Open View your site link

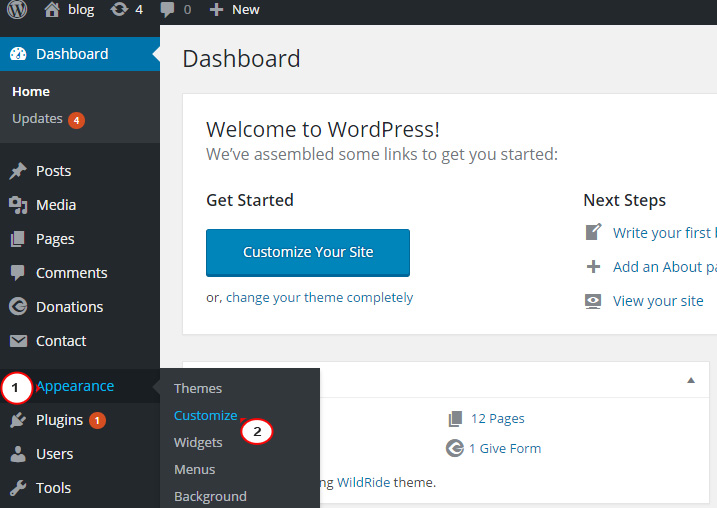(658, 301)
